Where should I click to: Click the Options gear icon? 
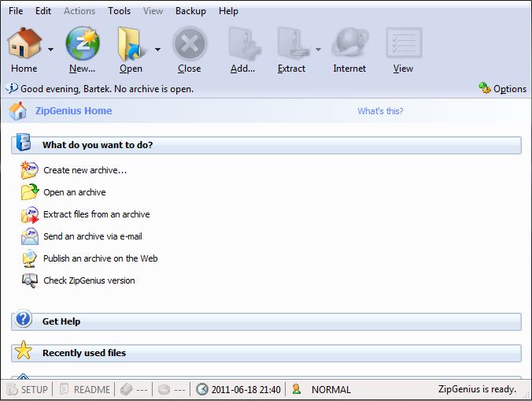485,88
